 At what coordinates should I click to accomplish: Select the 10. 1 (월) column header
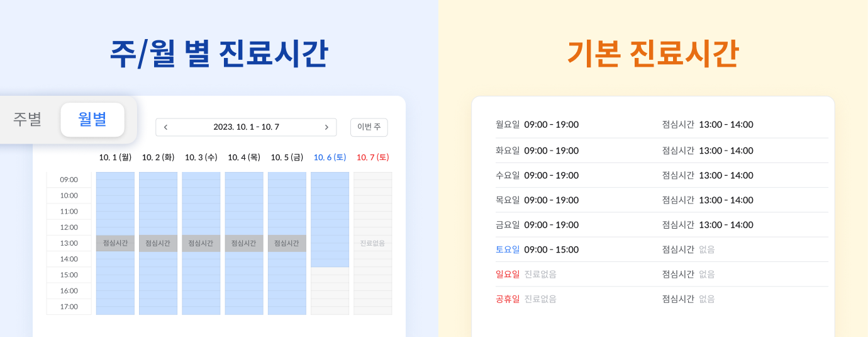115,157
